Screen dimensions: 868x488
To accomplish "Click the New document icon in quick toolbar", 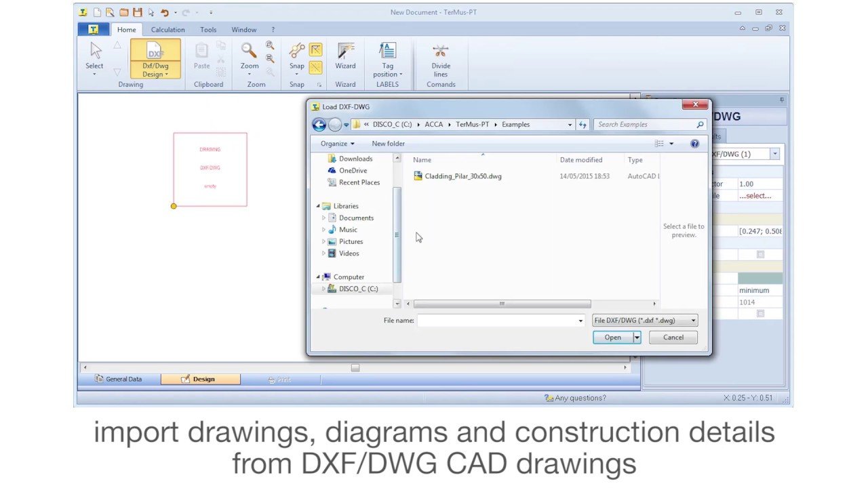I will [97, 12].
